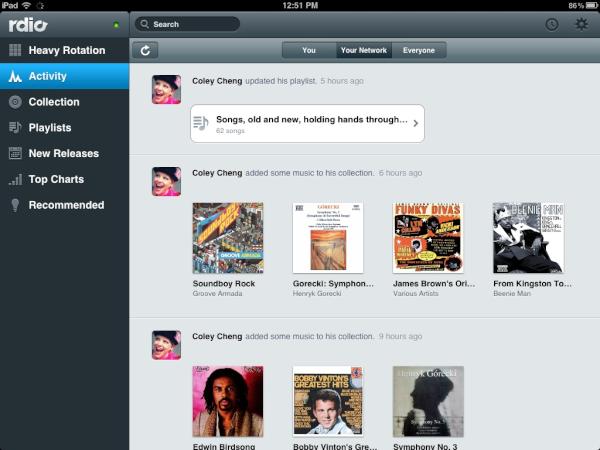Viewport: 600px width, 450px height.
Task: Open Collection section
Action: tap(64, 102)
